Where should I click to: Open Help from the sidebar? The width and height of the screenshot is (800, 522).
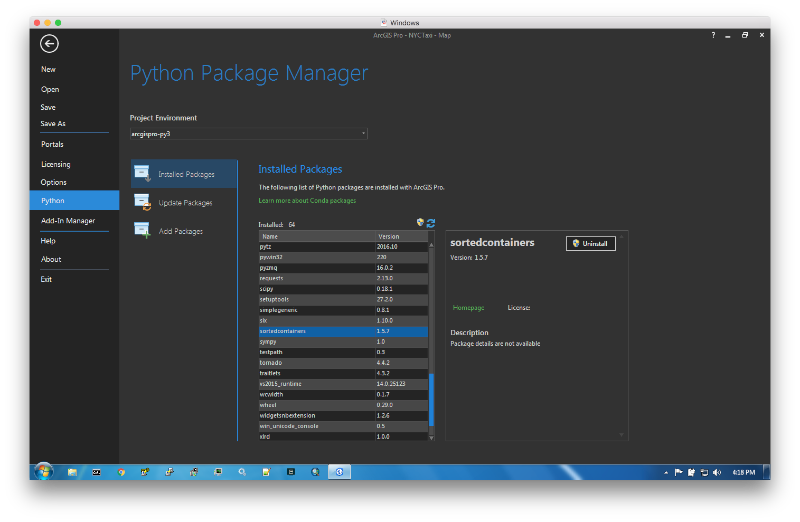[48, 241]
